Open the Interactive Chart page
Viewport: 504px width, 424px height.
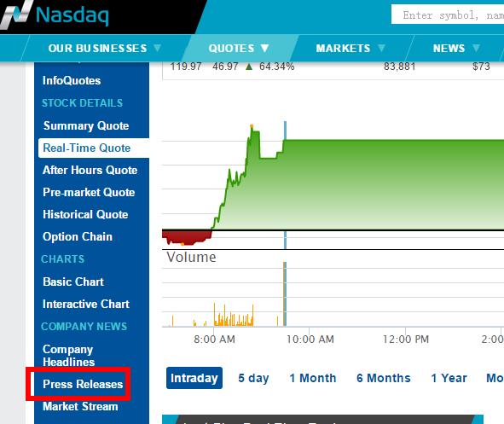[86, 304]
